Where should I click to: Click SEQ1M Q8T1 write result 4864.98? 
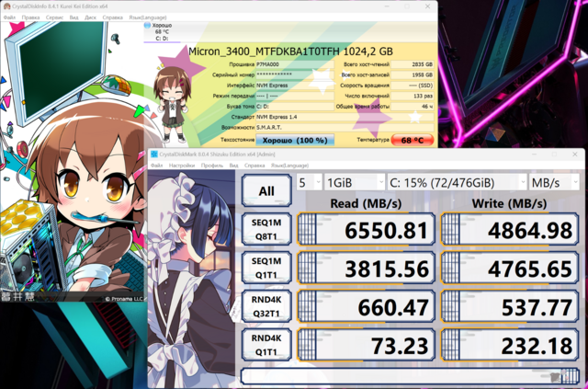(510, 229)
